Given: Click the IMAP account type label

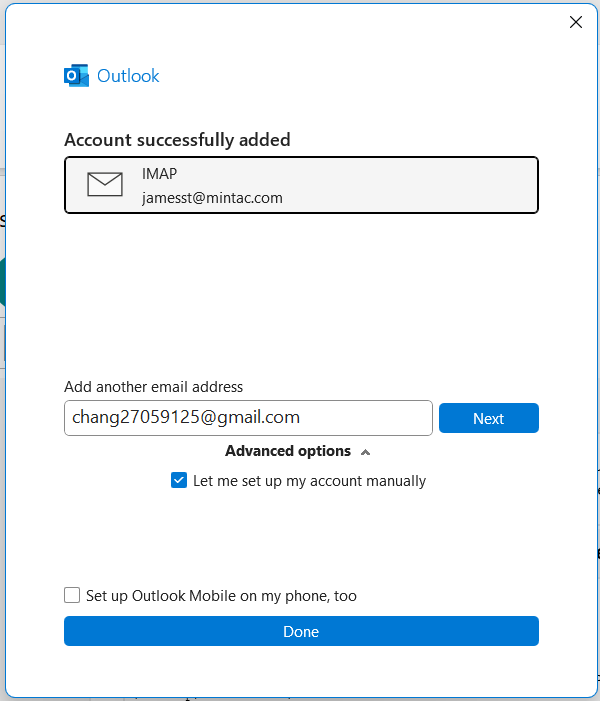Looking at the screenshot, I should (x=159, y=173).
